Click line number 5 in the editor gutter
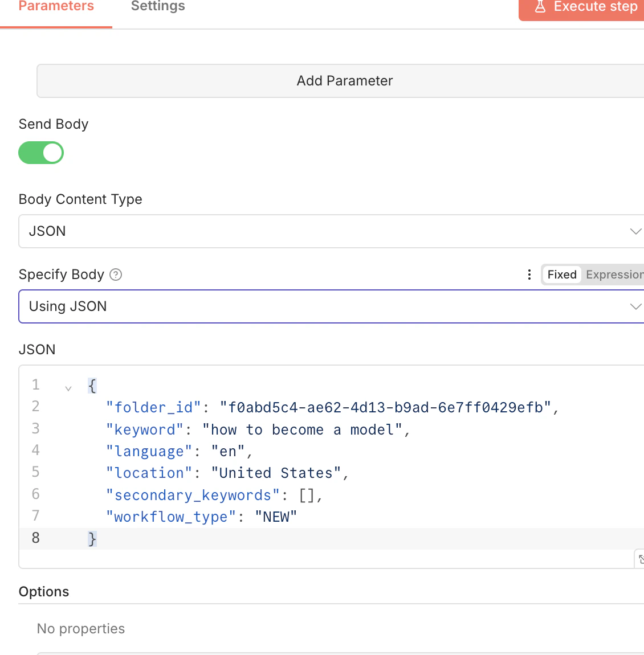644x655 pixels. [x=35, y=472]
